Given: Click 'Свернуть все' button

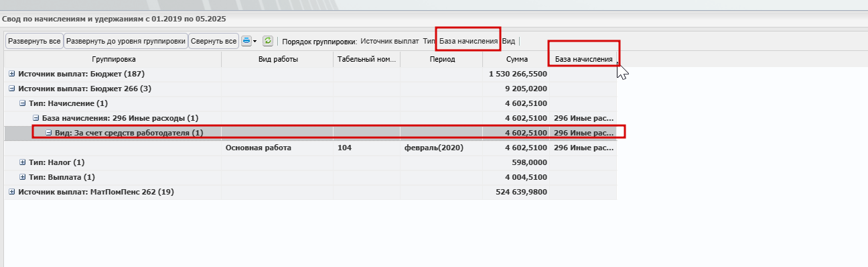Looking at the screenshot, I should click(x=214, y=41).
